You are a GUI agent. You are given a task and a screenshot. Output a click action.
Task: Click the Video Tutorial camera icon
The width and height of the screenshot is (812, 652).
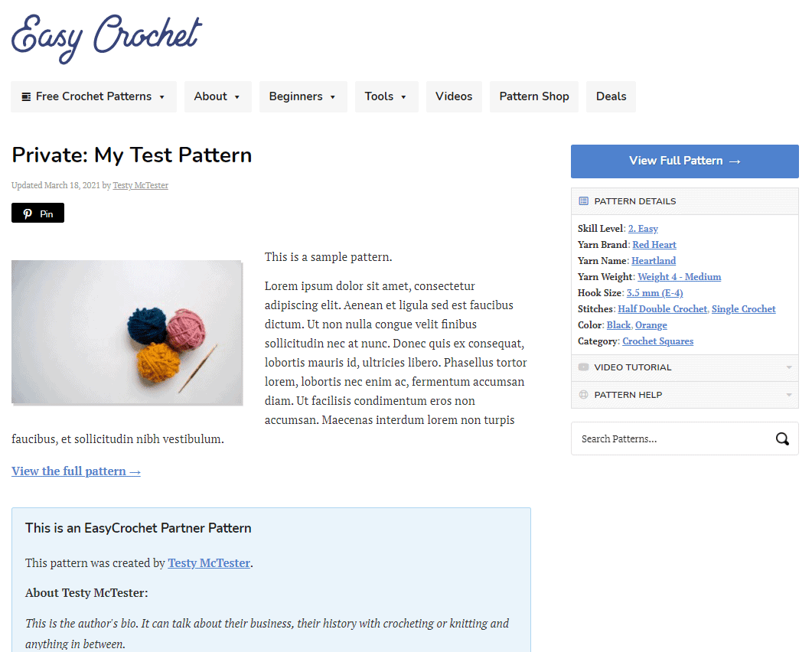583,367
